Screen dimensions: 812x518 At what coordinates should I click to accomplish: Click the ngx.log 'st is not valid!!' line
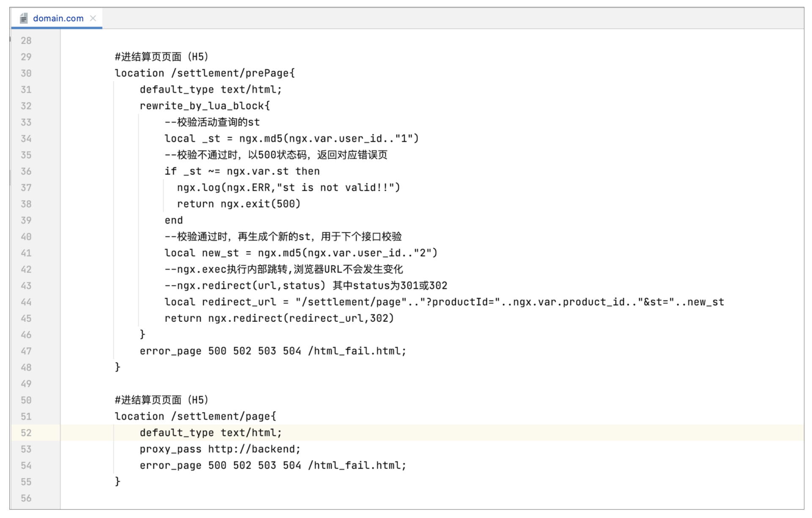point(288,188)
